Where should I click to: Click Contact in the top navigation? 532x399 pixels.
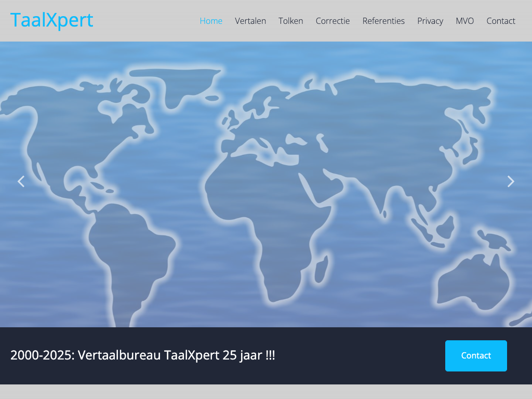point(501,21)
